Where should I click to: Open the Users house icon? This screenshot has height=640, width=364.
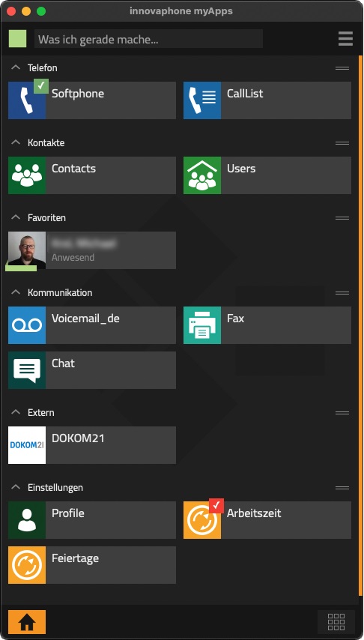coord(202,175)
